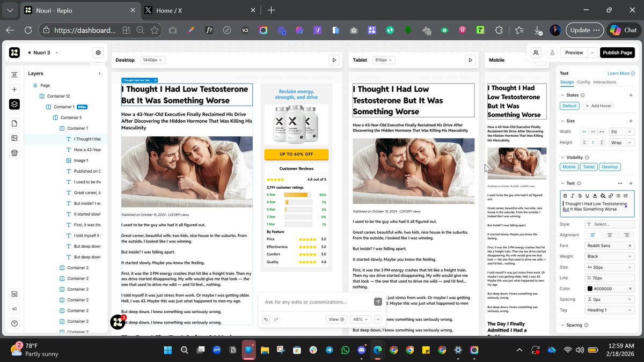This screenshot has width=644, height=362.
Task: Click the strikethrough icon in Text panel
Action: pos(580,196)
